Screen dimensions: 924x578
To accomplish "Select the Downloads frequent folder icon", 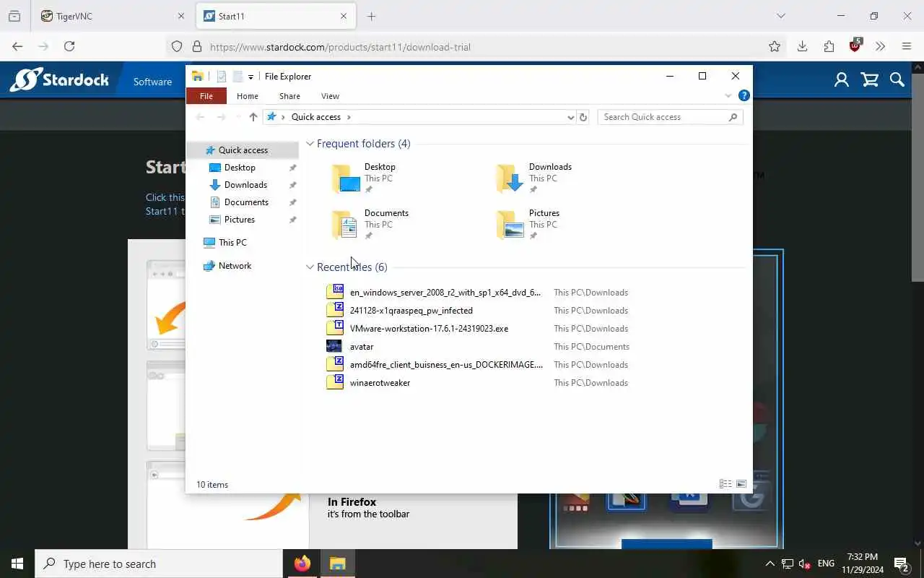I will tap(510, 178).
